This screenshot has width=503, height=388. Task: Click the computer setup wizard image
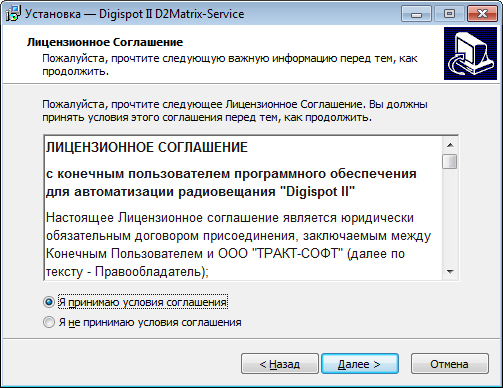tap(470, 54)
